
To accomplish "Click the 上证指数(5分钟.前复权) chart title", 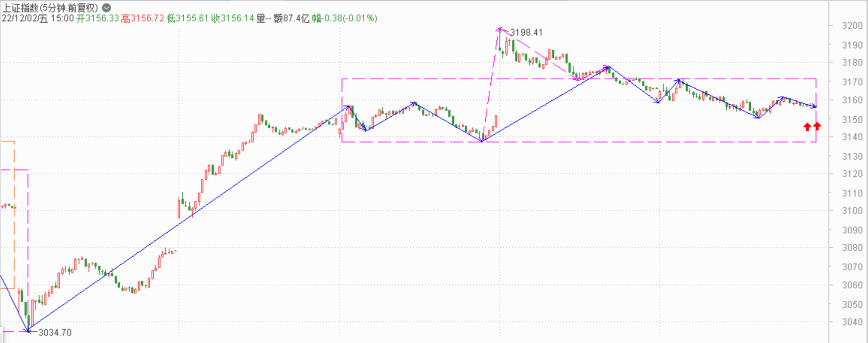I will point(51,8).
